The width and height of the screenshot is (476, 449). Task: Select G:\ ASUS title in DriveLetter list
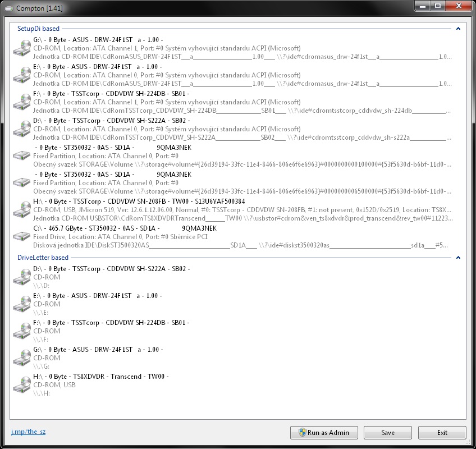(98, 350)
